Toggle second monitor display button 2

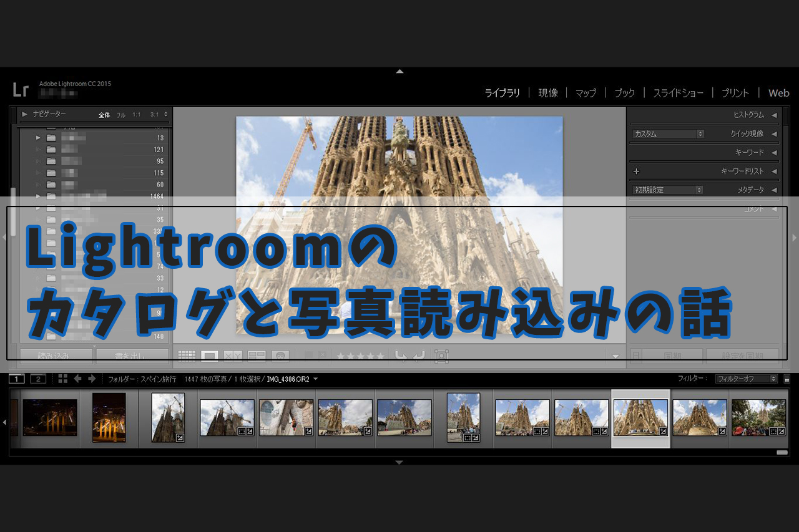point(38,379)
